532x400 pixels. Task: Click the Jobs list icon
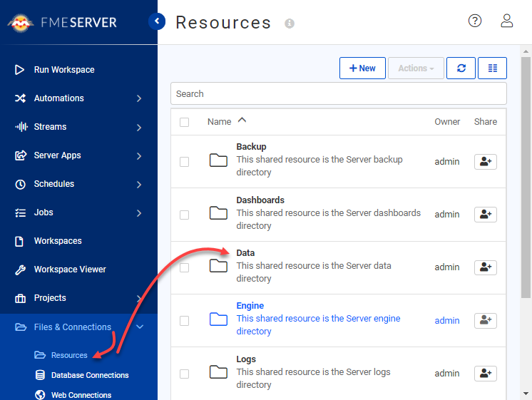coord(21,212)
